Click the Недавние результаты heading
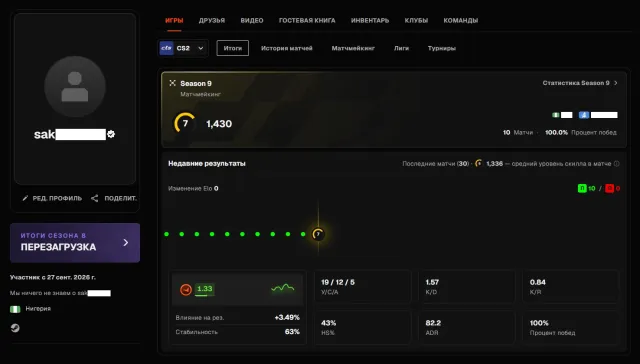 coord(207,164)
